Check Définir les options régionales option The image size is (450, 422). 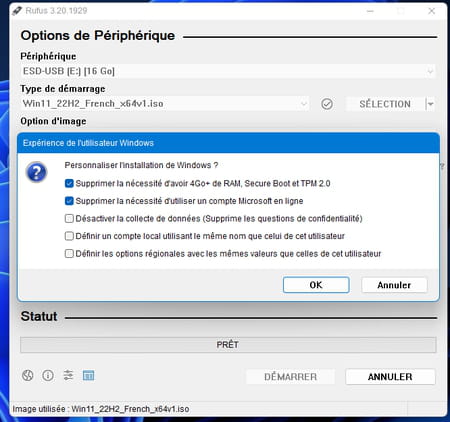pyautogui.click(x=69, y=254)
